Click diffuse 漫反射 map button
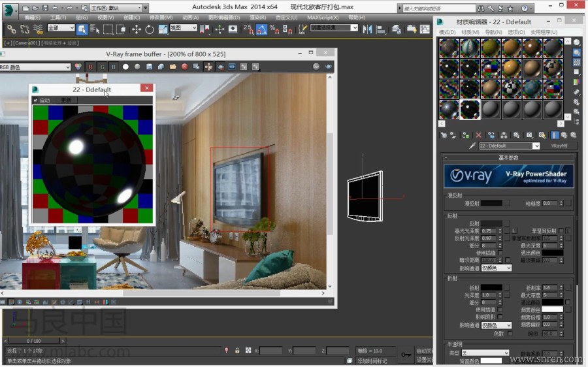This screenshot has width=588, height=367. coord(507,203)
